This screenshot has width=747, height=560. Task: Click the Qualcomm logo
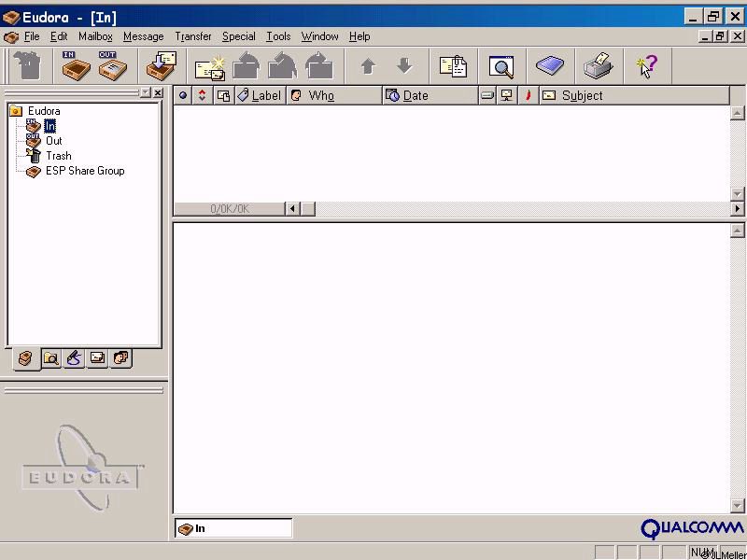click(x=691, y=528)
